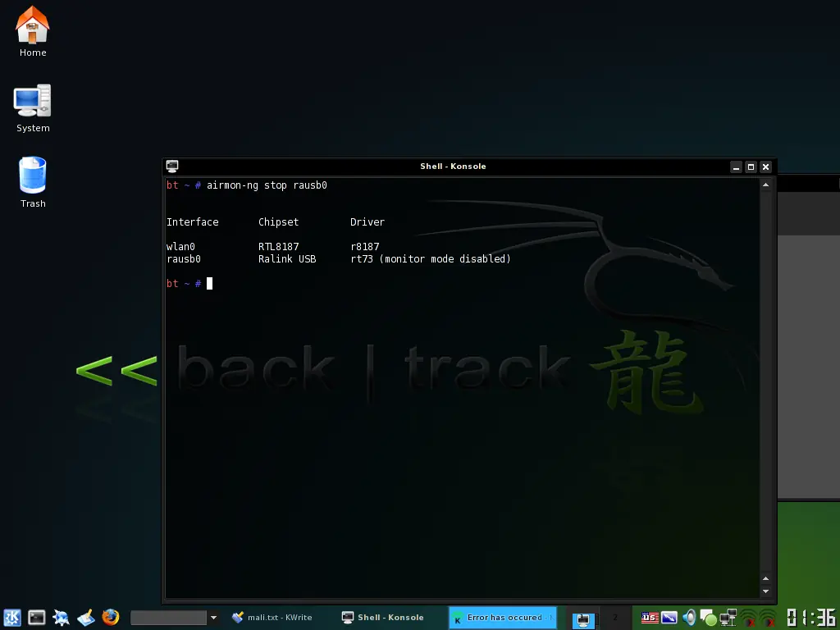Screen dimensions: 840x630
Task: Click the 'rt73 (monitor mode disabled)' text
Action: tap(431, 258)
